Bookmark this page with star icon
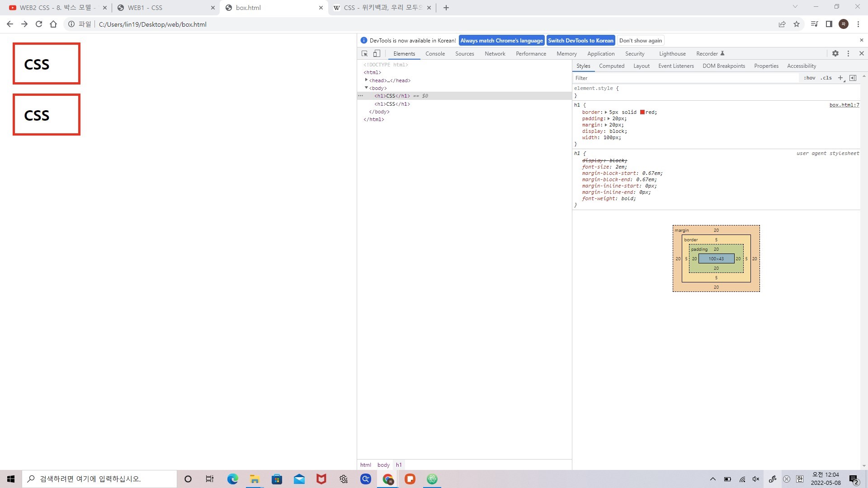 click(x=797, y=24)
